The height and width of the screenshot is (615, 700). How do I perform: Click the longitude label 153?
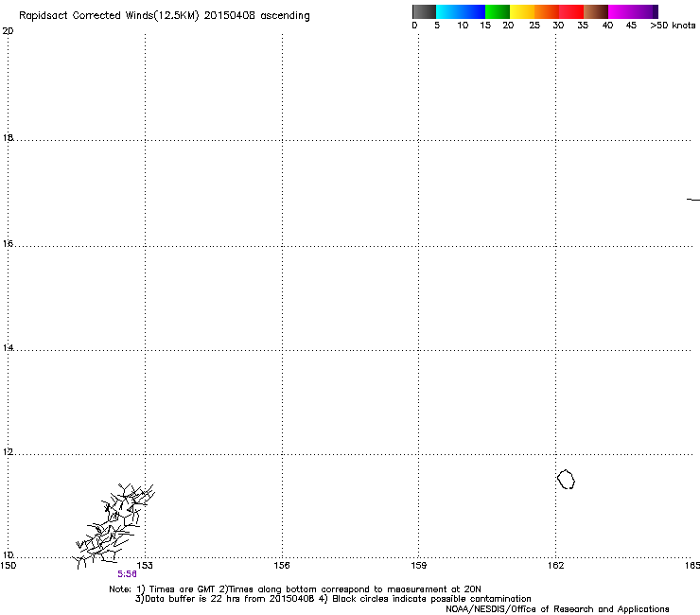tap(145, 566)
